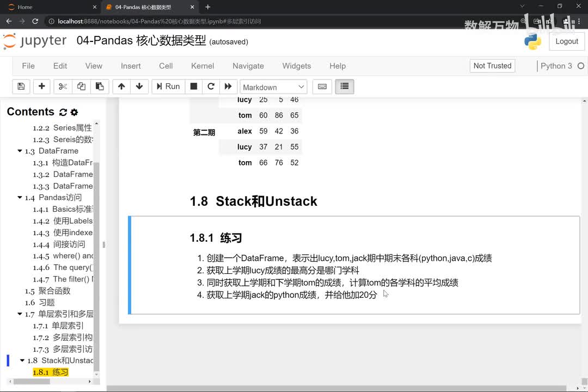The image size is (588, 392).
Task: Interrupt the kernel stop icon
Action: 193,86
